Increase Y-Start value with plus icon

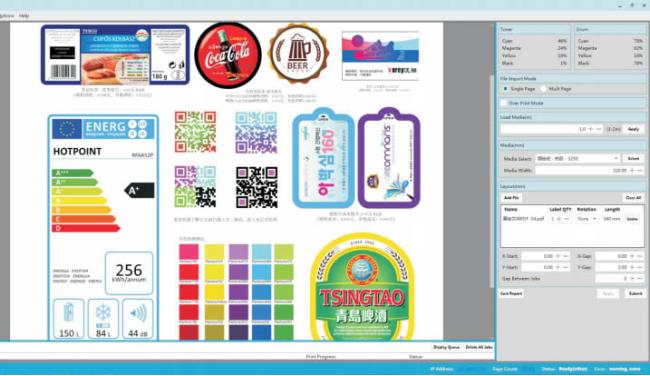[x=558, y=267]
